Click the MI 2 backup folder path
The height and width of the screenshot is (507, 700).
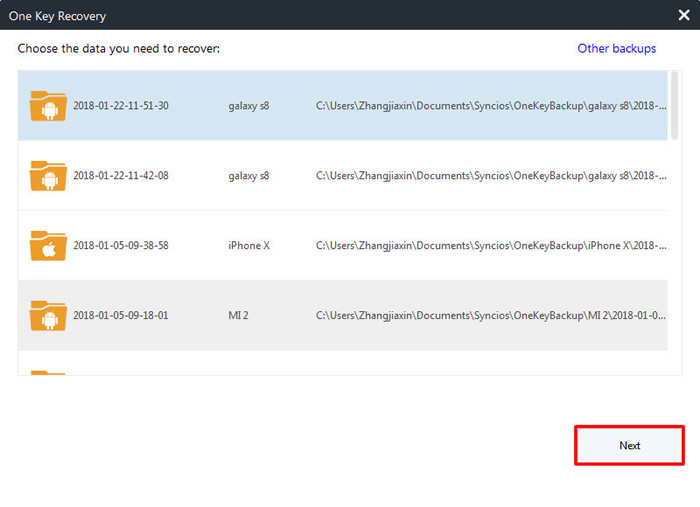point(491,315)
